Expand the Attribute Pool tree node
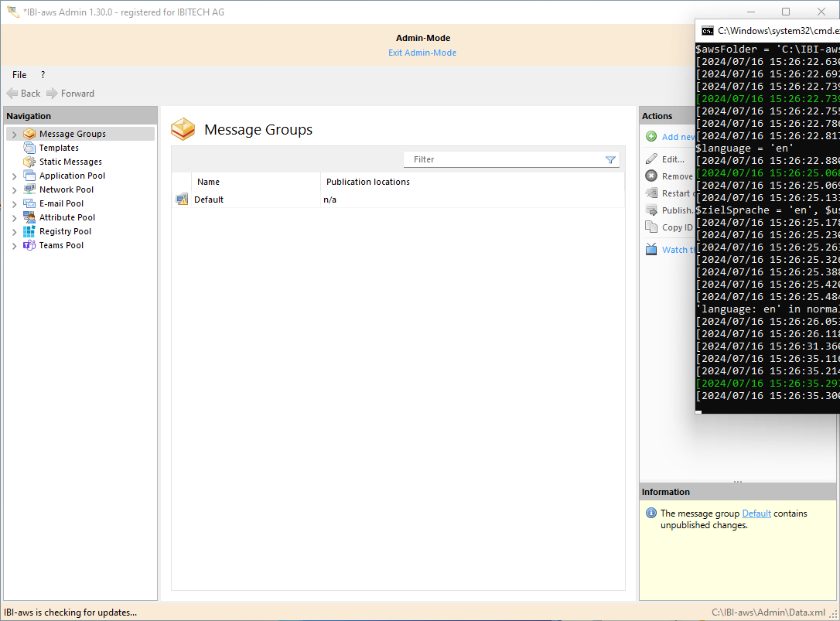 click(14, 218)
